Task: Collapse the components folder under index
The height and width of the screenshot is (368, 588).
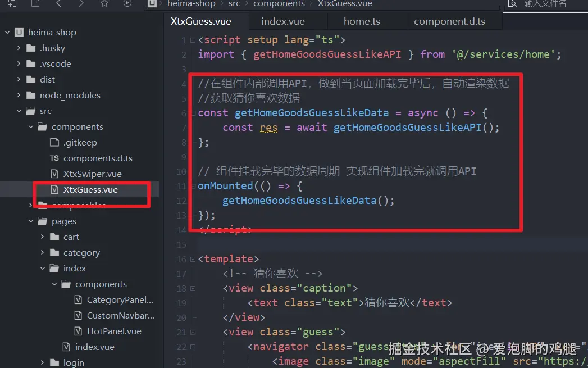Action: pyautogui.click(x=54, y=284)
